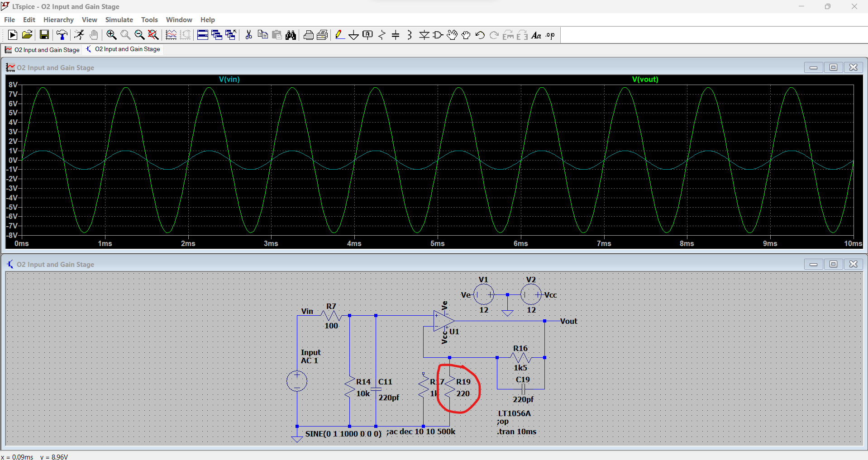This screenshot has width=868, height=460.
Task: Click the print icon
Action: coord(309,35)
